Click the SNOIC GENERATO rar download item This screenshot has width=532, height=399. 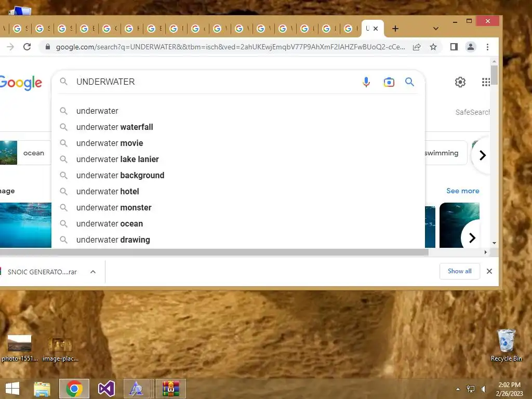tap(42, 272)
